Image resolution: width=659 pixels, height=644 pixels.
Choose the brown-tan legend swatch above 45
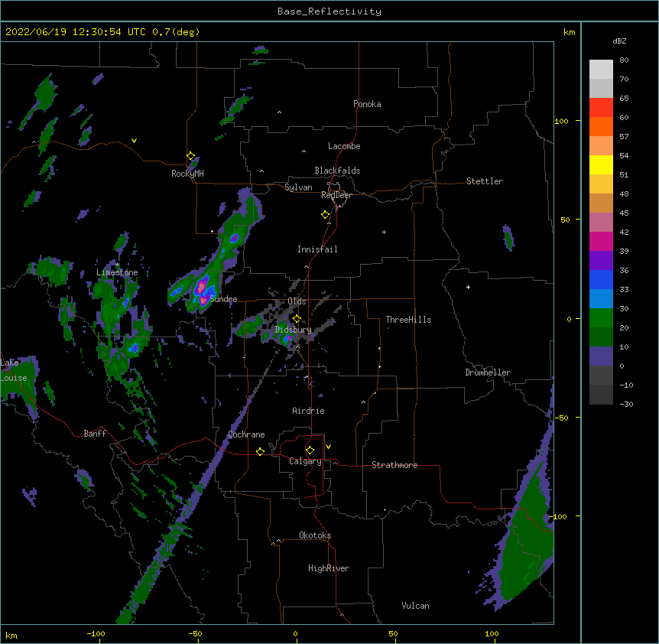[601, 203]
